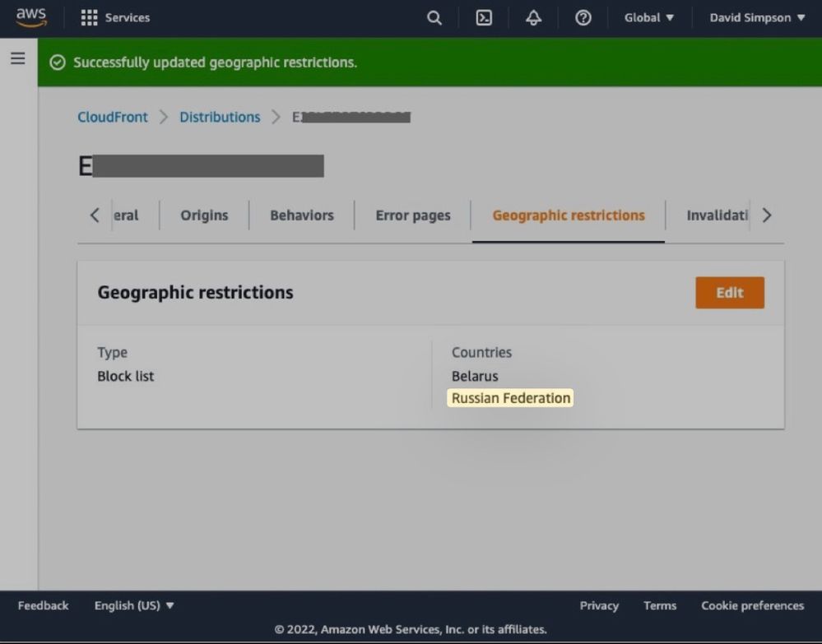Click the Edit button for geographic restrictions
Image resolution: width=822 pixels, height=644 pixels.
coord(730,293)
